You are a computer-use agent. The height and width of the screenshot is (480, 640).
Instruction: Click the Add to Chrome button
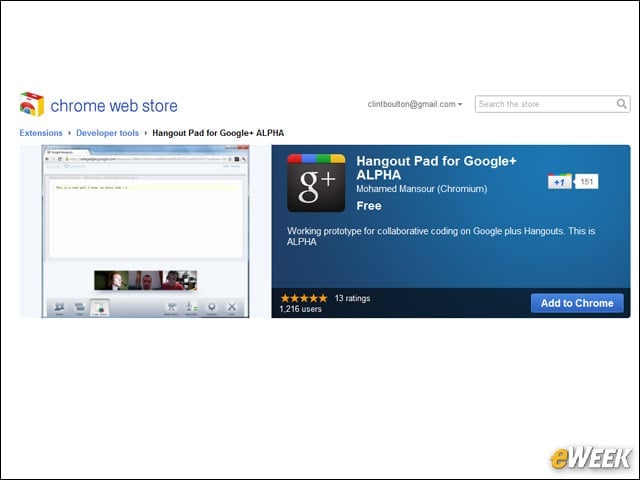coord(577,303)
